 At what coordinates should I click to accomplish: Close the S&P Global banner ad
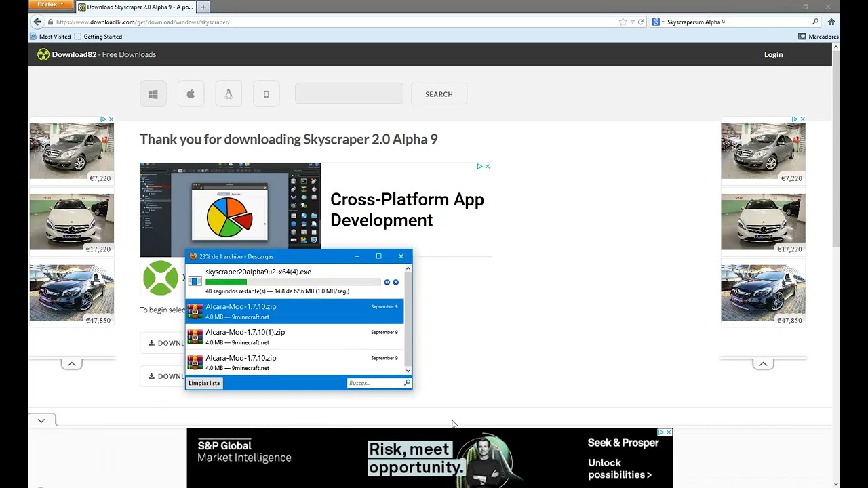[669, 432]
